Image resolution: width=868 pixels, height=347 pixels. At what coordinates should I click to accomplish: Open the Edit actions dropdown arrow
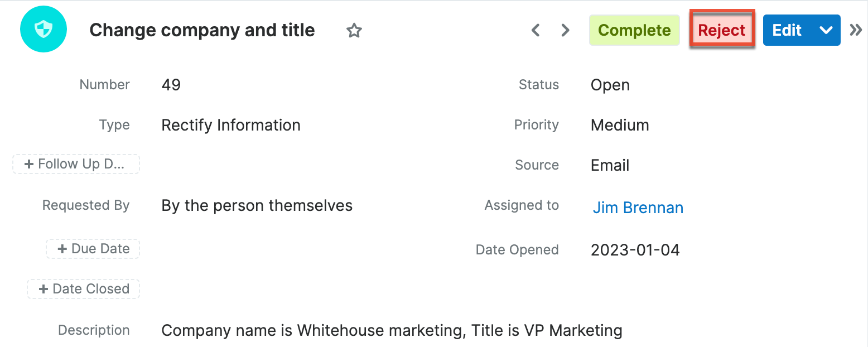pyautogui.click(x=826, y=30)
